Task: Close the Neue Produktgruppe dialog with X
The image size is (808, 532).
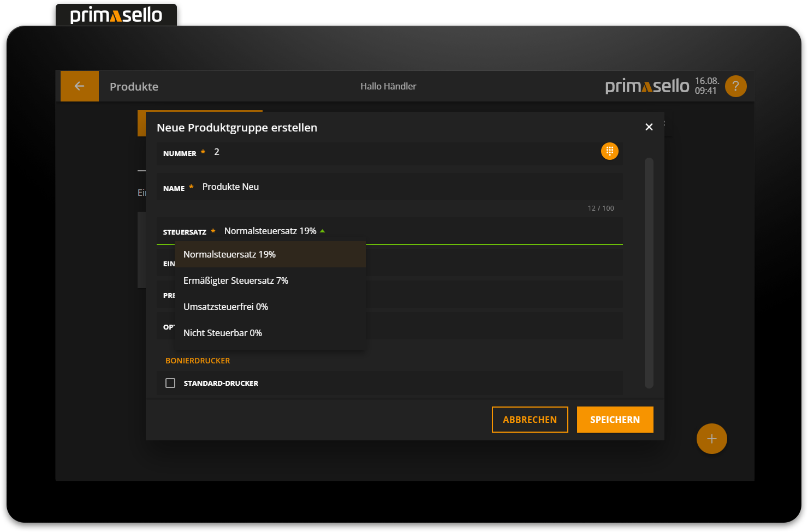Action: click(649, 127)
